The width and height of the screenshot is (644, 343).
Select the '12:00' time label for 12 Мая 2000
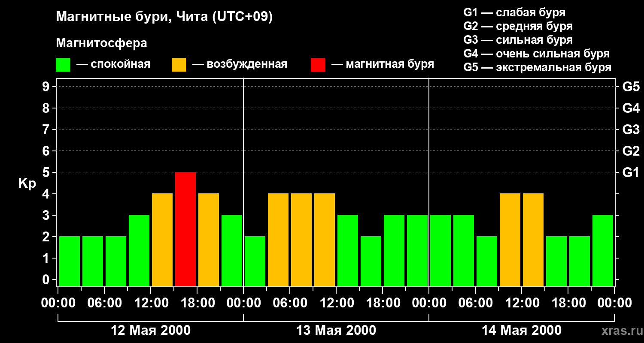tap(151, 303)
